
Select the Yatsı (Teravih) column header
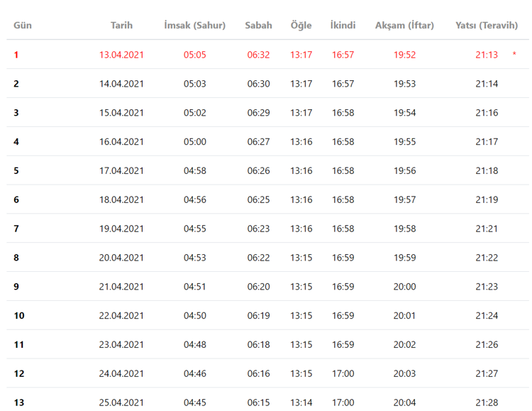487,26
